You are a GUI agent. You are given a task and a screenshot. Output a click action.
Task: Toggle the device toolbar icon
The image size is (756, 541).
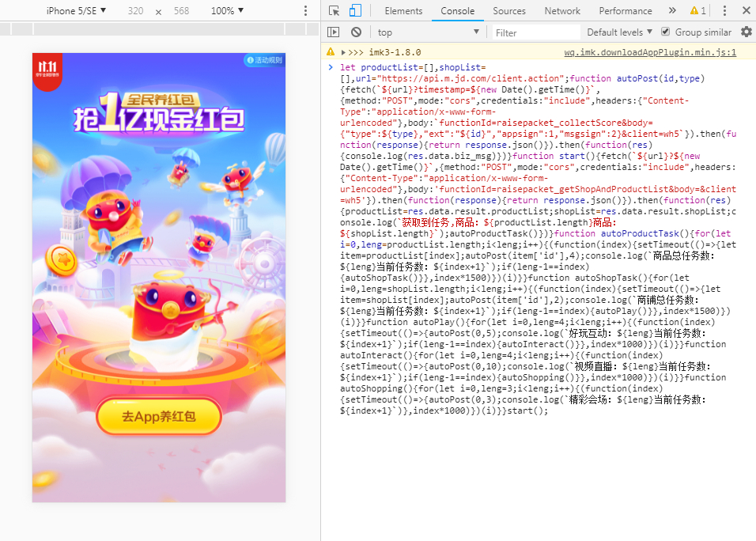pos(355,10)
